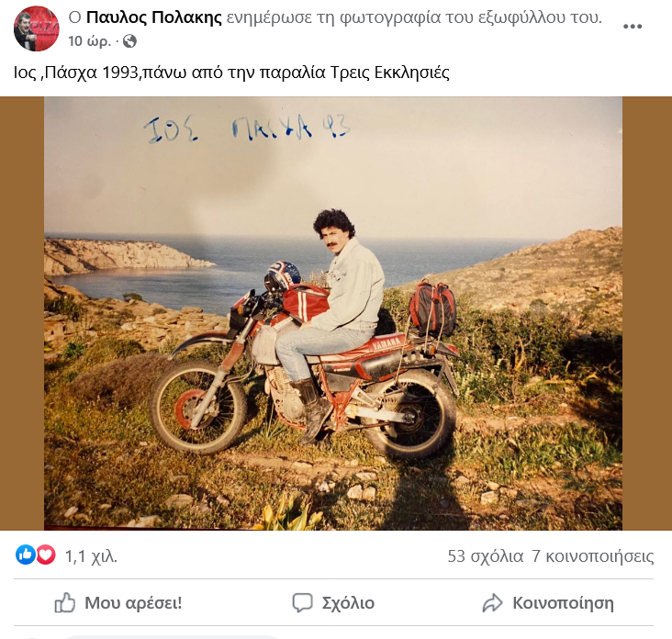Click the speech bubble icon beside Σχόλιο
This screenshot has height=639, width=672.
pos(303,603)
